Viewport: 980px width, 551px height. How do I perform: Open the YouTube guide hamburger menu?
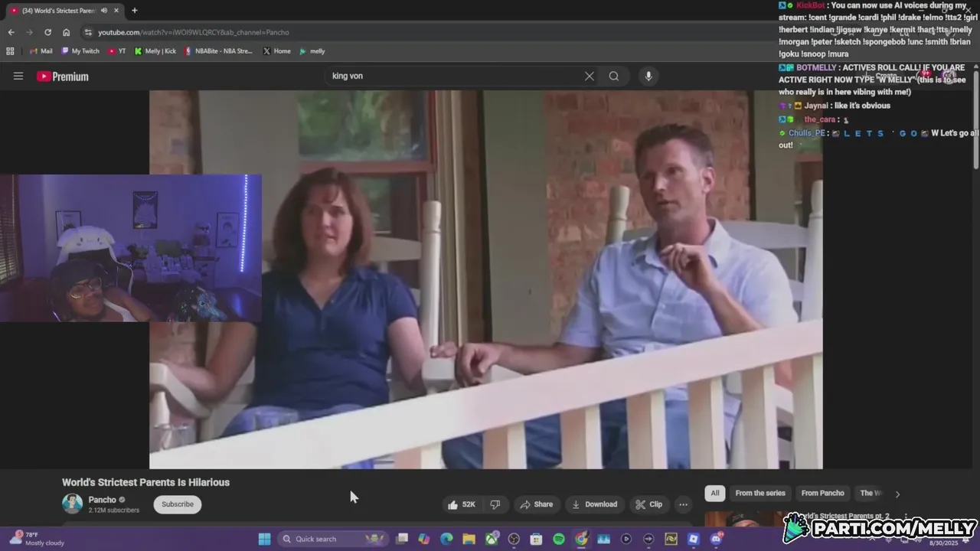[x=18, y=77]
